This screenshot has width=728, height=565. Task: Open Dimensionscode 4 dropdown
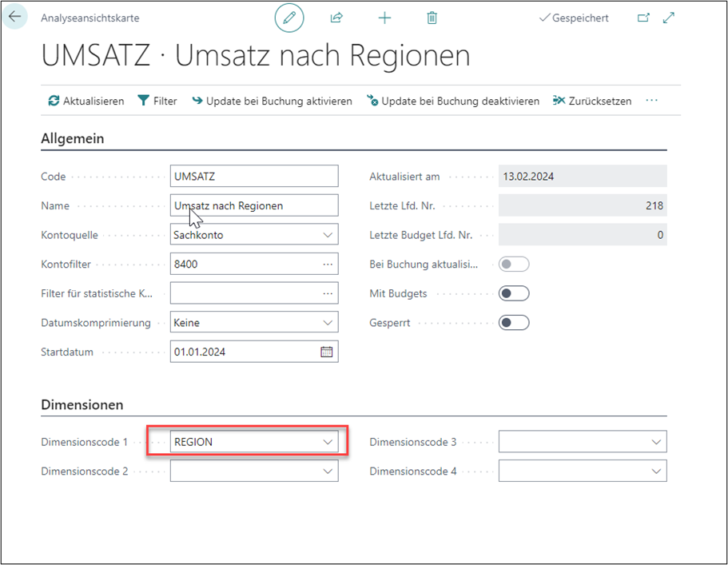pyautogui.click(x=656, y=471)
